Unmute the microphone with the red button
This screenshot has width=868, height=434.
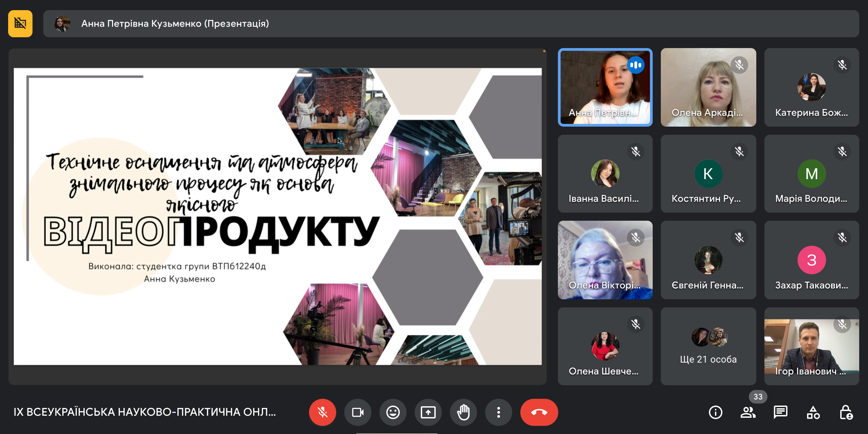pyautogui.click(x=322, y=412)
